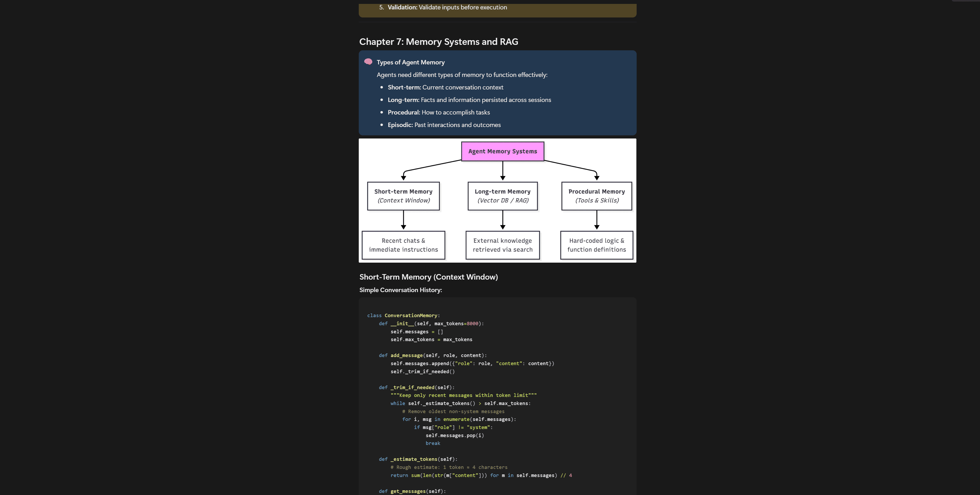Open the Short-Term Memory (Context Window) section heading
The image size is (980, 495).
[x=428, y=277]
